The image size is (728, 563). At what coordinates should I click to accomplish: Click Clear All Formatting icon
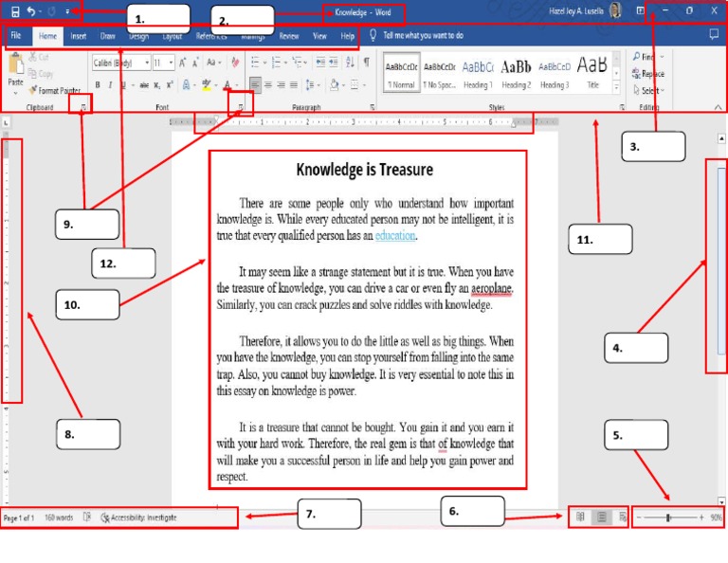[235, 63]
